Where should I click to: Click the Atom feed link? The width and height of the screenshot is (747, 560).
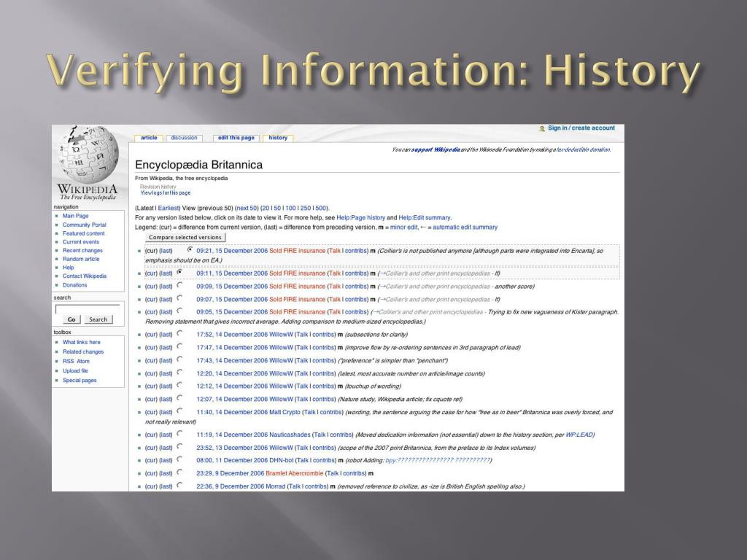tap(83, 362)
